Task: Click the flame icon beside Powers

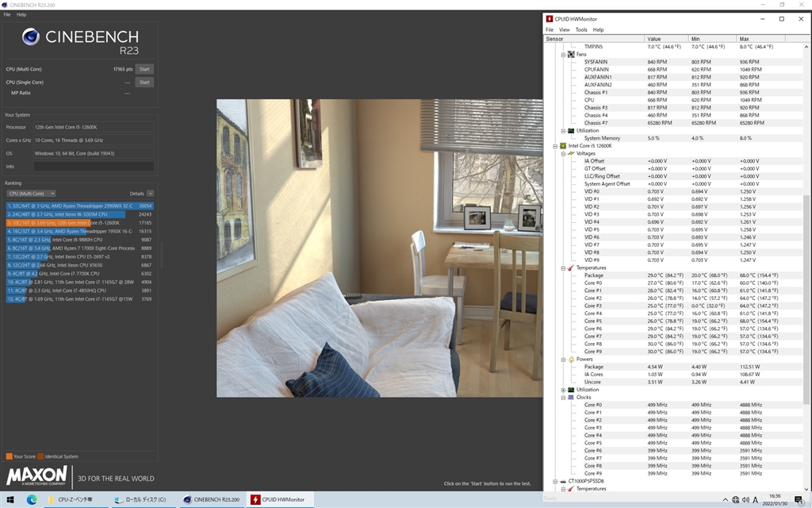Action: 571,360
